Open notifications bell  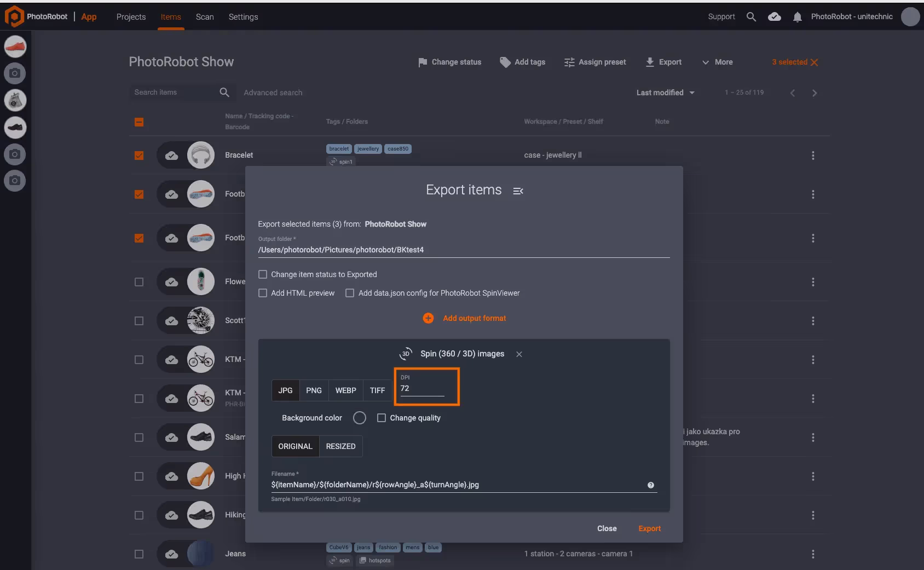tap(797, 17)
